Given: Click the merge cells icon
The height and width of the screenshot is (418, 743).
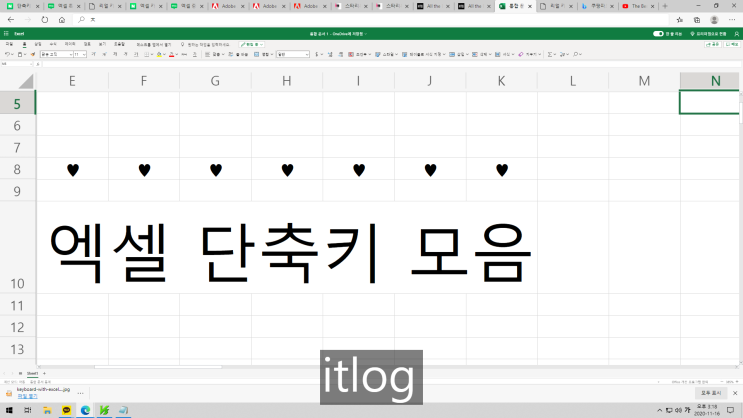Looking at the screenshot, I should [256, 55].
